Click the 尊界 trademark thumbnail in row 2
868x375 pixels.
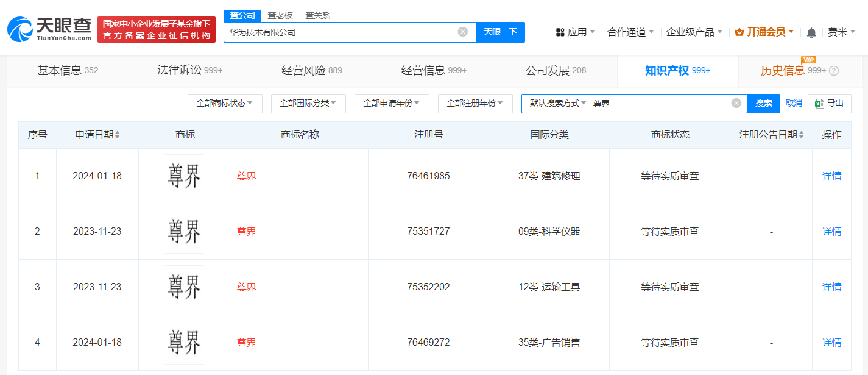click(184, 232)
